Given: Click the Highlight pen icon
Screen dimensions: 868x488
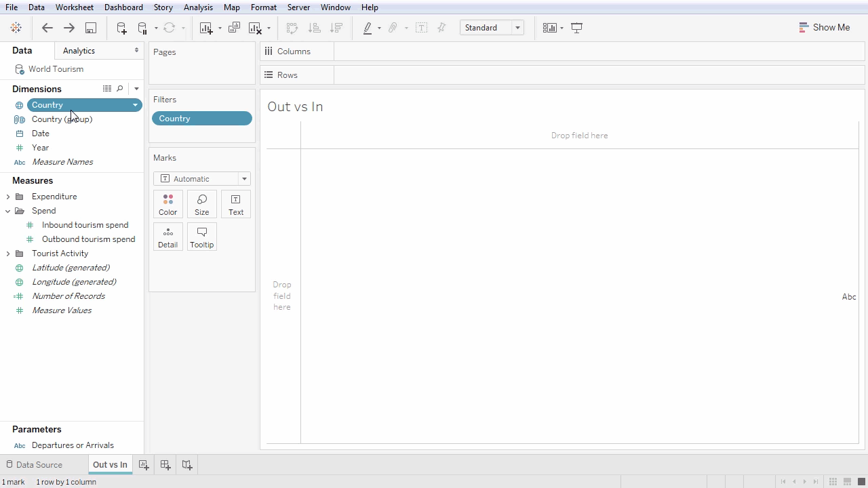Looking at the screenshot, I should (x=368, y=28).
